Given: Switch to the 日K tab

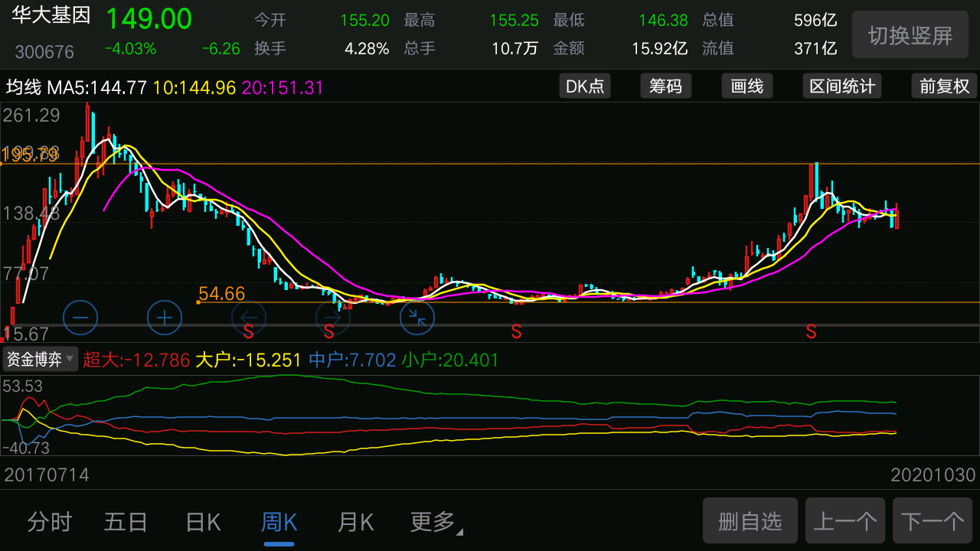Looking at the screenshot, I should pos(203,523).
